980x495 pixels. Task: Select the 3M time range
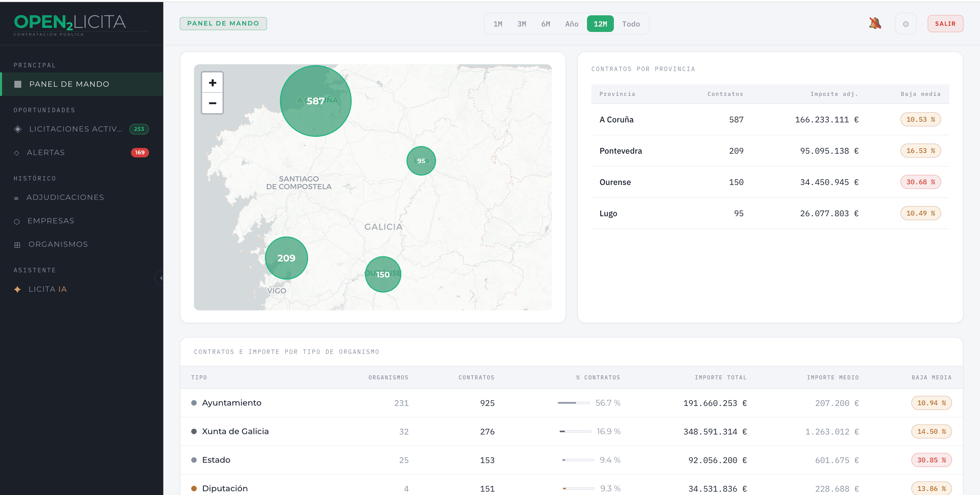click(522, 24)
